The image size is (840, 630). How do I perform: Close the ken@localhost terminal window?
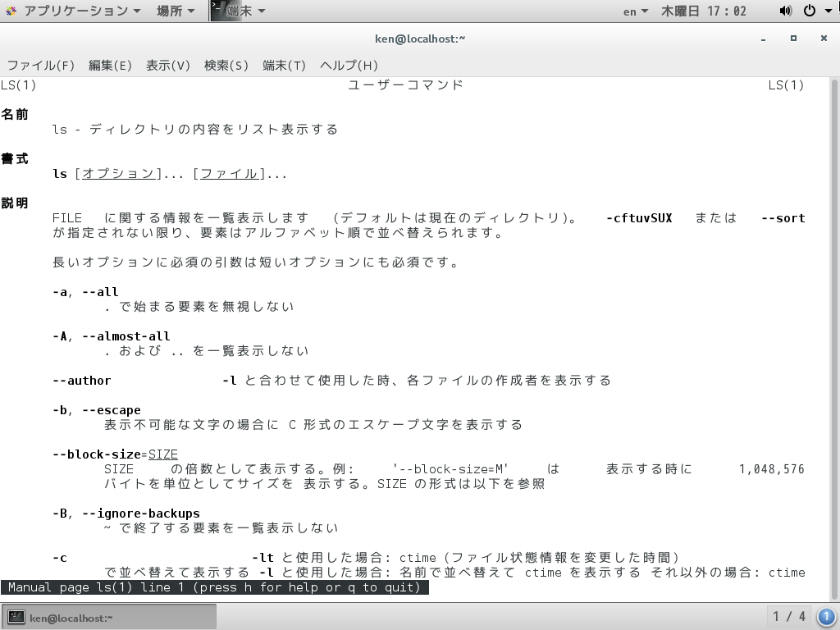824,38
